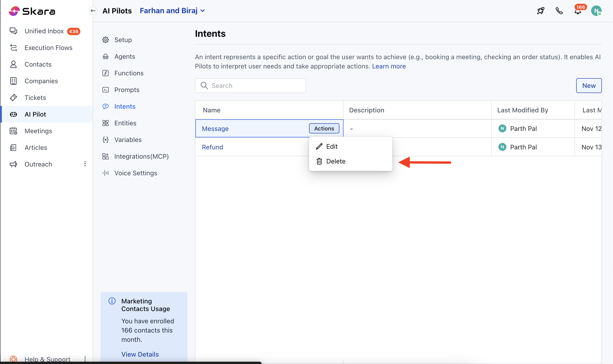Collapse the sidebar with the back arrow
The height and width of the screenshot is (364, 613).
pos(93,11)
